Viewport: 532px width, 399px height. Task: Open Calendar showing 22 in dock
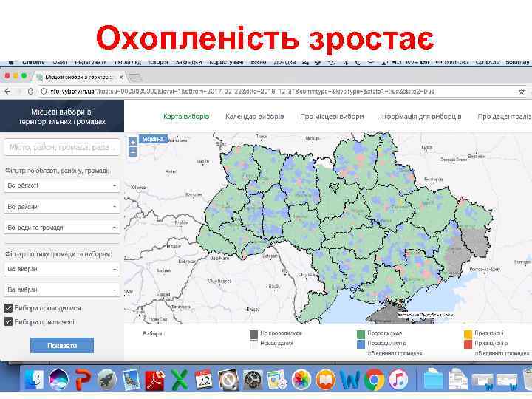[204, 380]
